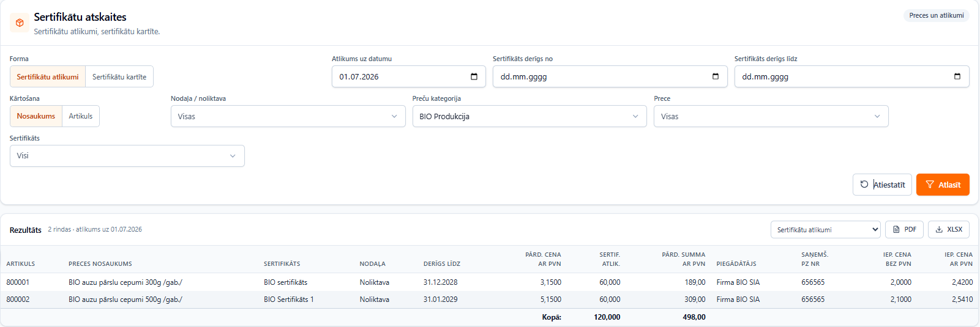Click the XLSX download icon
The height and width of the screenshot is (327, 980).
point(939,230)
